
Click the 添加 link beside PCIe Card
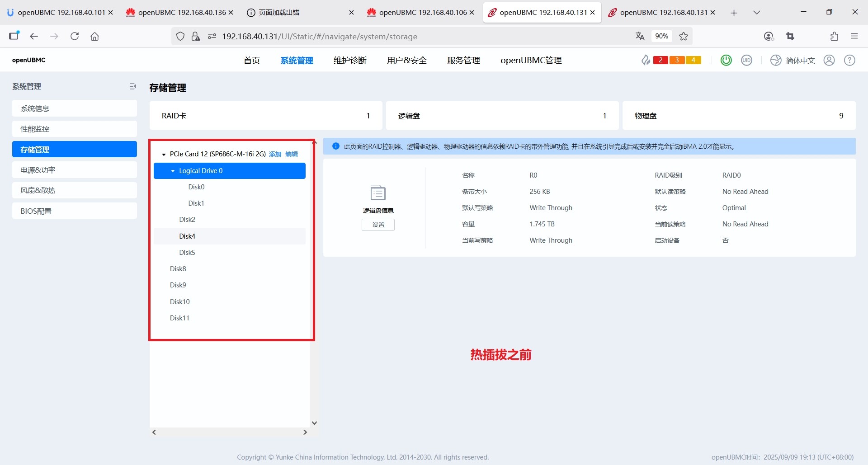(275, 154)
